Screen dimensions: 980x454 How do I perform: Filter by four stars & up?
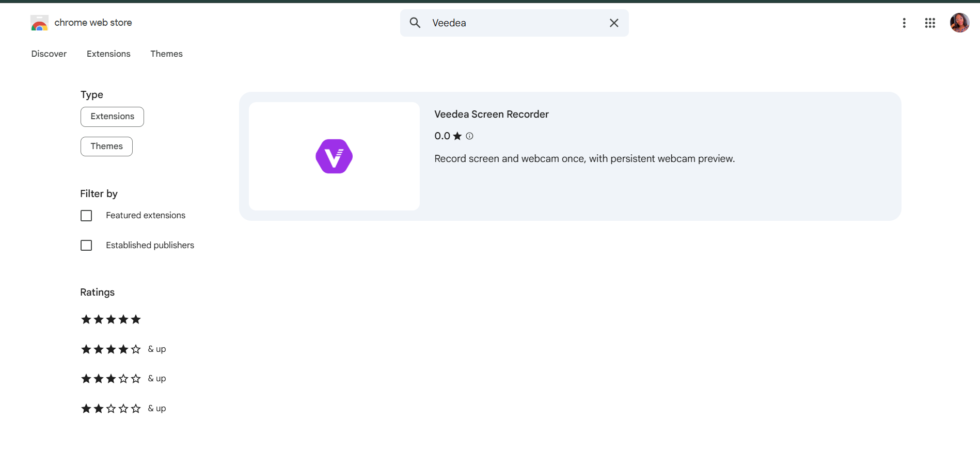pyautogui.click(x=123, y=349)
